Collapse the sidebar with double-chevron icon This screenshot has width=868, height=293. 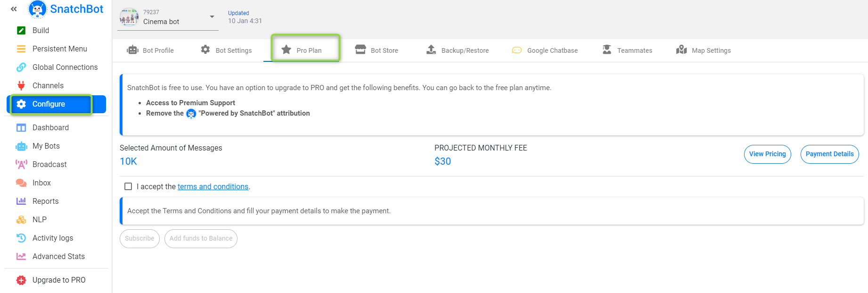pyautogui.click(x=14, y=9)
